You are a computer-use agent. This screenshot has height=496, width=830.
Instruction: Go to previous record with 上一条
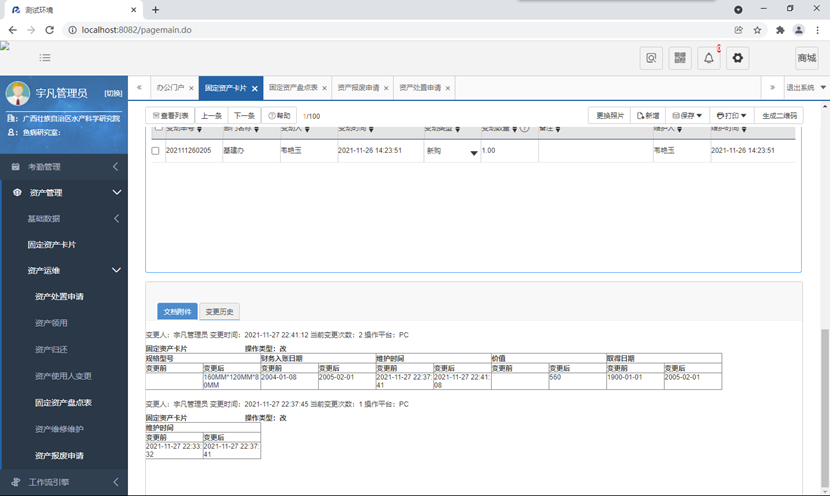click(x=211, y=115)
